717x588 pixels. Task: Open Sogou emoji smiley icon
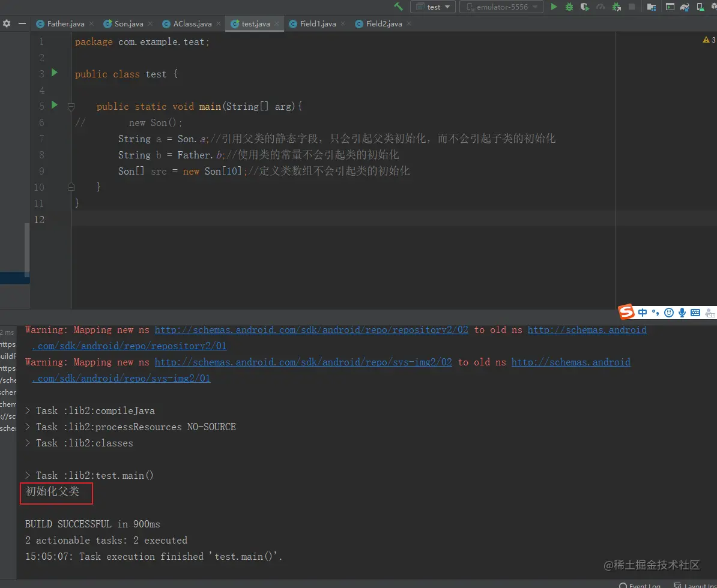[x=669, y=313]
